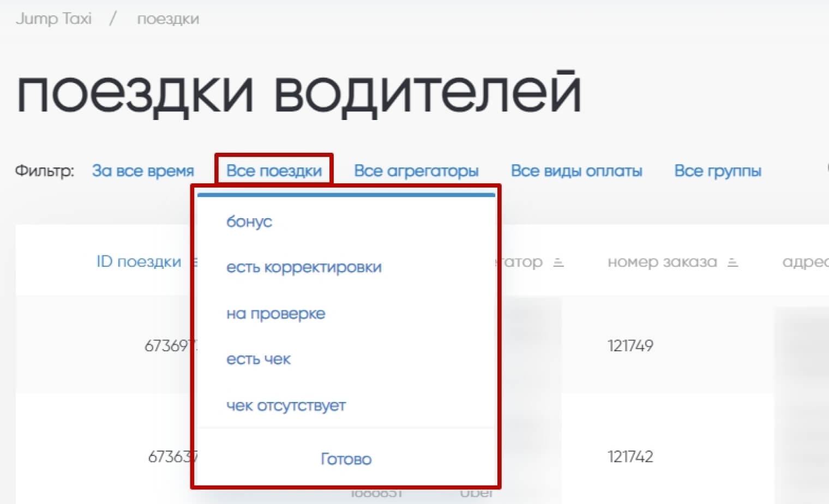Sort by the ID поездки column header
This screenshot has height=504, width=829.
139,262
